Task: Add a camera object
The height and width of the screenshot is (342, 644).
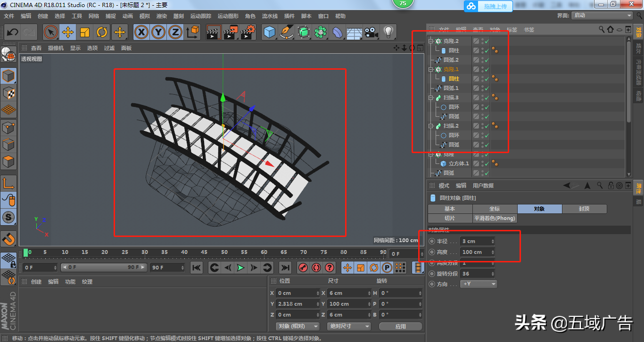Action: [372, 33]
